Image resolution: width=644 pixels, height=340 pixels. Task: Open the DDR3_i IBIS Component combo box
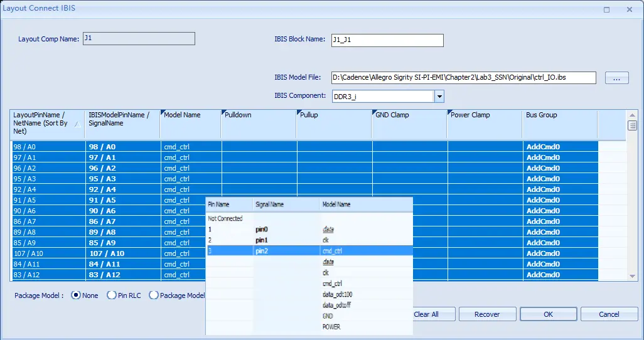pos(388,97)
